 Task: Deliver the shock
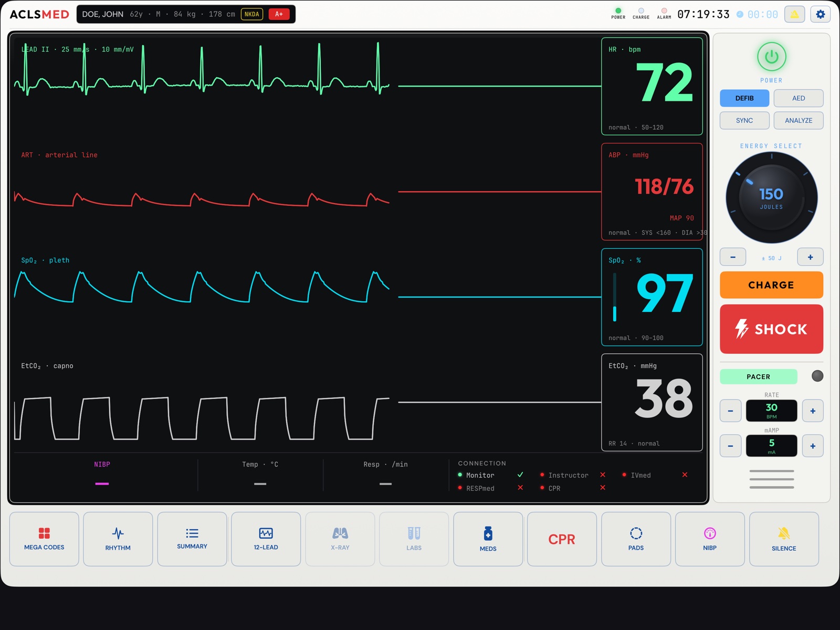point(771,329)
